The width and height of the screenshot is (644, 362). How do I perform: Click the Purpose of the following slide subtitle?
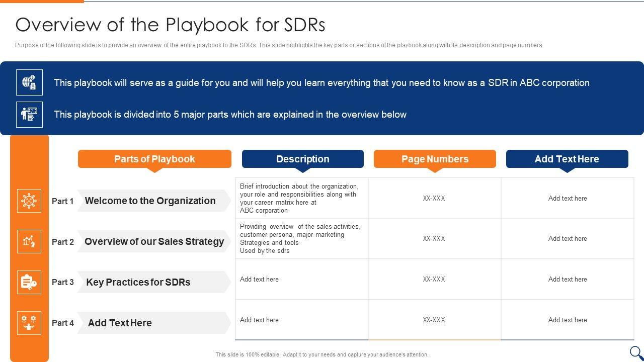279,45
